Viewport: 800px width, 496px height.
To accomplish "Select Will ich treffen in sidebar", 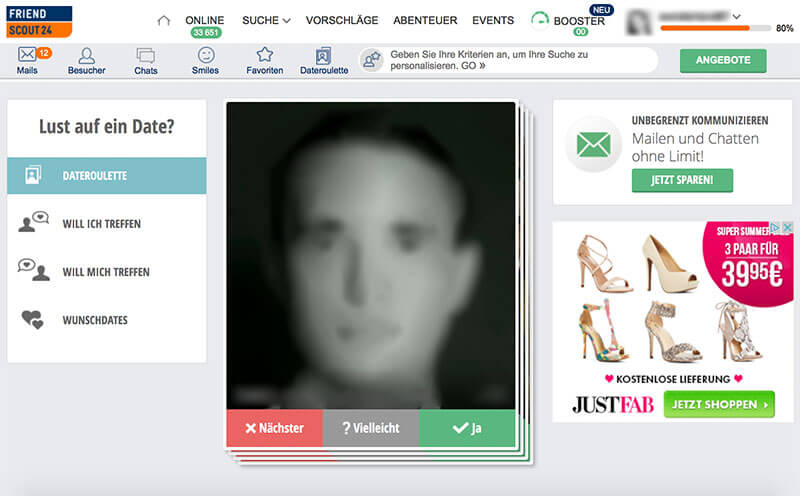I will (101, 223).
